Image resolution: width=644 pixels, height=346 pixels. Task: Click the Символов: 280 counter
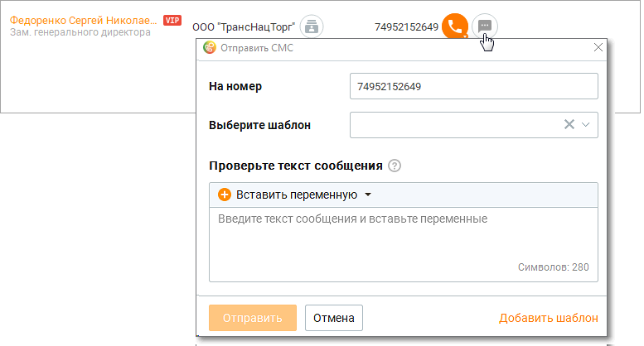(553, 267)
